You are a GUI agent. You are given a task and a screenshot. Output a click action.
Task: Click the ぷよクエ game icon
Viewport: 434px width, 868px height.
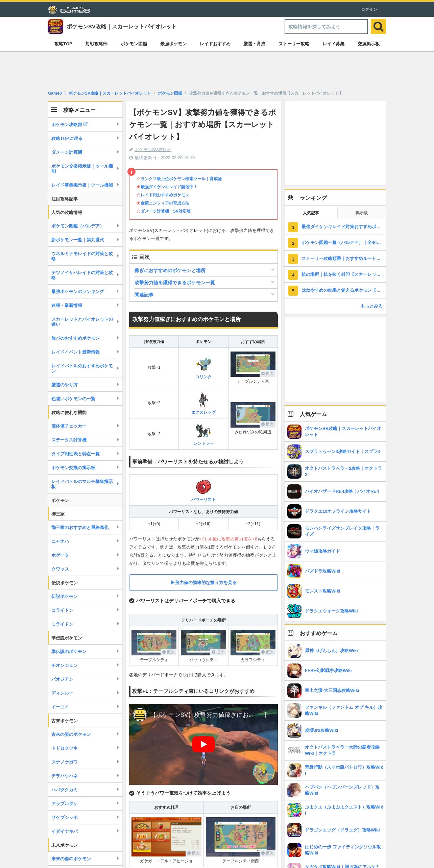pyautogui.click(x=294, y=810)
